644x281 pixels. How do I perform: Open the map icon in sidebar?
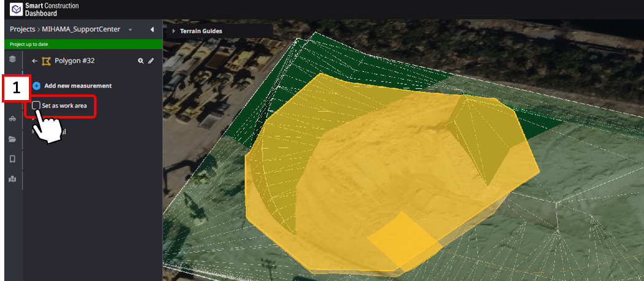(x=12, y=179)
